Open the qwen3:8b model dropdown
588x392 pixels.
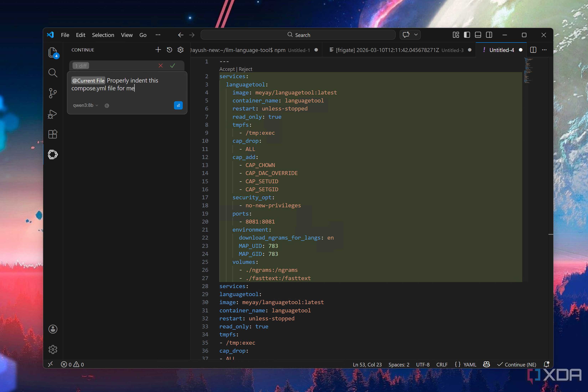[x=86, y=105]
